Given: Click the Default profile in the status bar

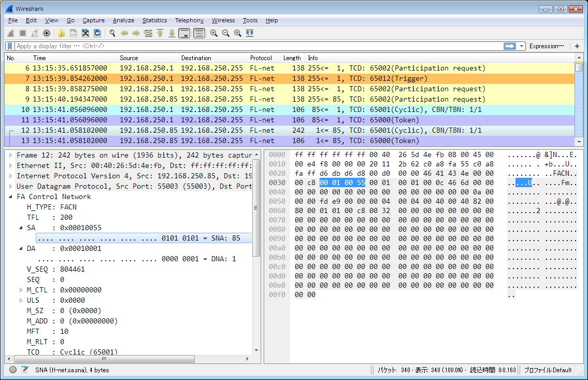Looking at the screenshot, I should 548,370.
